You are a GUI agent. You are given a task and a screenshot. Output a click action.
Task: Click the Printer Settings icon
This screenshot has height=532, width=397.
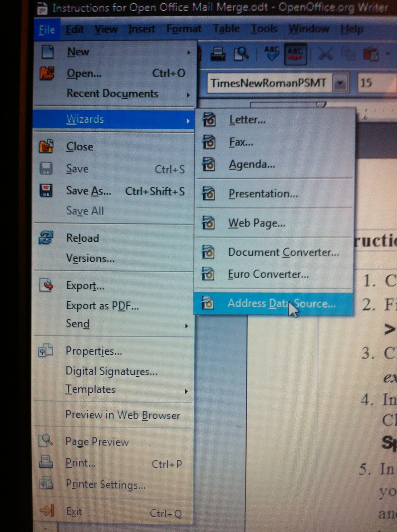click(x=46, y=483)
